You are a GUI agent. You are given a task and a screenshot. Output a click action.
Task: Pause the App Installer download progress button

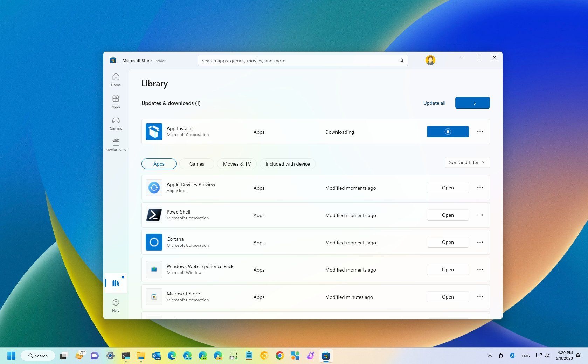pyautogui.click(x=448, y=132)
